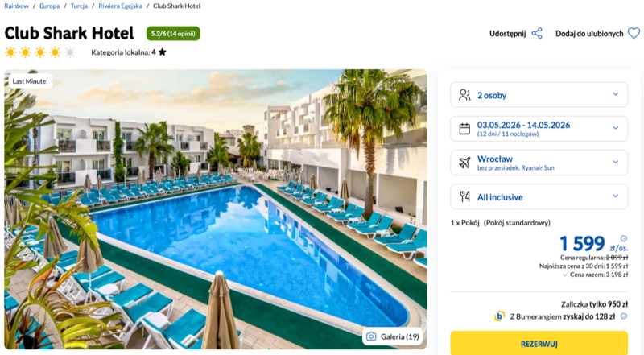Open the Riwiera Egejska breadcrumb link
This screenshot has height=355, width=644.
click(x=120, y=6)
